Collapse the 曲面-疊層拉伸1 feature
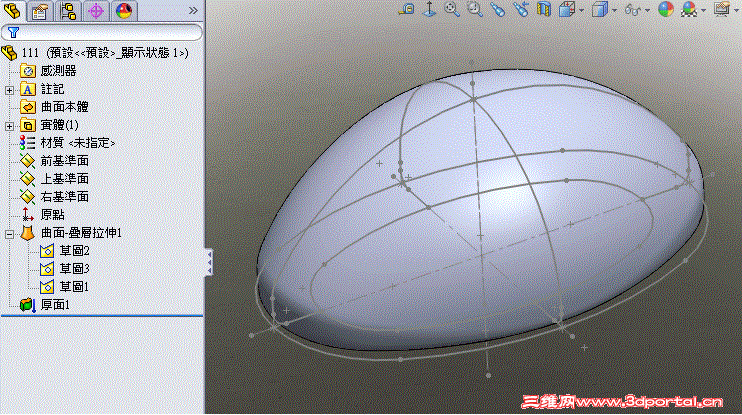The image size is (742, 415). tap(9, 234)
